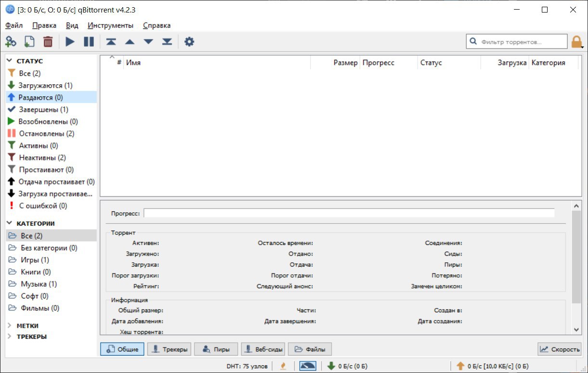588x373 pixels.
Task: Open the Правка menu
Action: pyautogui.click(x=44, y=26)
